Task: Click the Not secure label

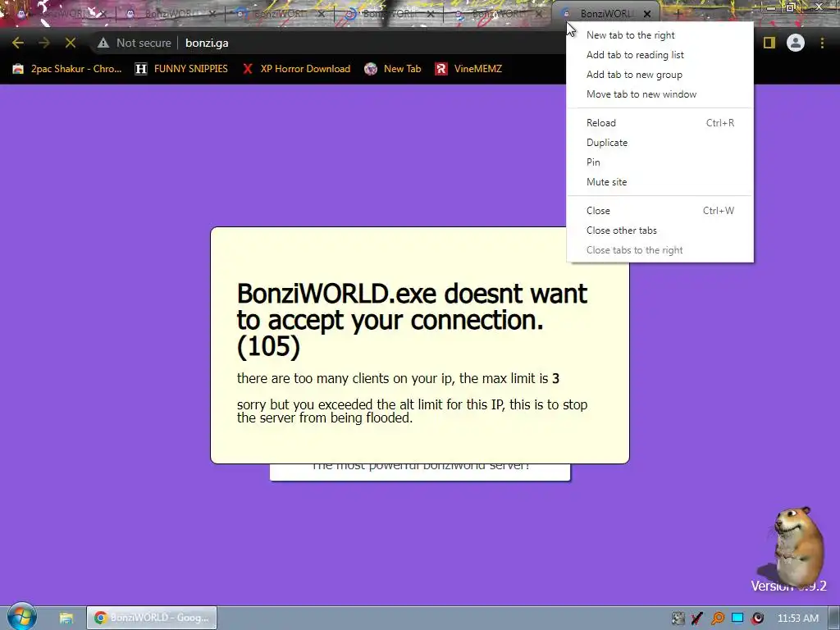Action: pyautogui.click(x=144, y=43)
